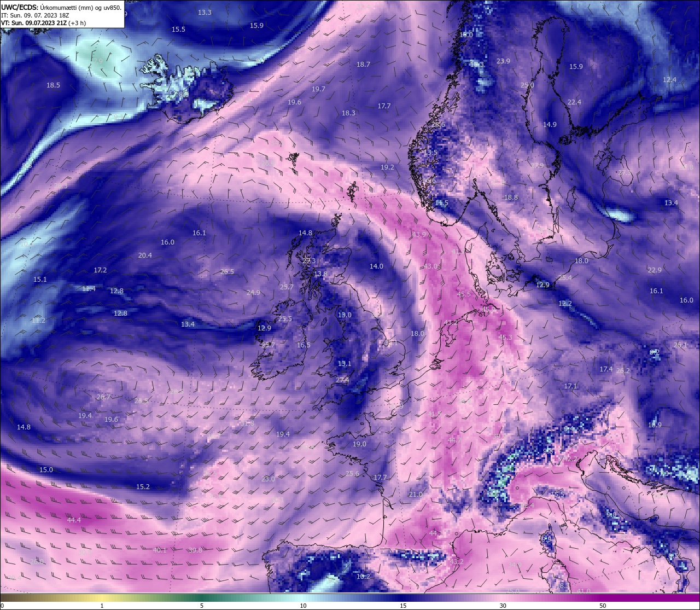Viewport: 700px width, 610px height.
Task: Click the "26.1" value label
Action: point(680,345)
